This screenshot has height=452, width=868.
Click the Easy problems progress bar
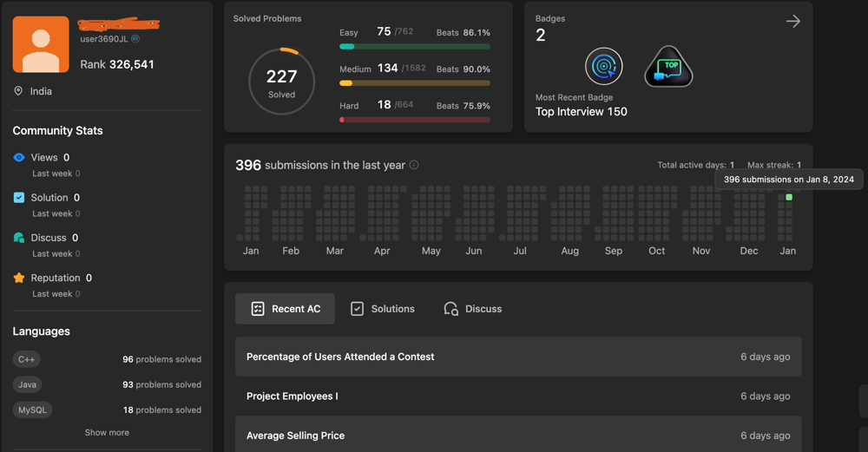point(415,47)
